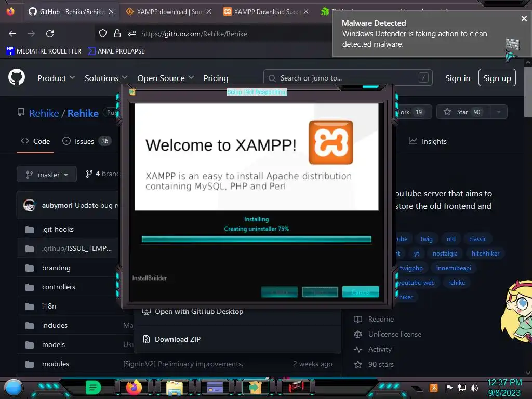Reload the current GitHub page
The height and width of the screenshot is (399, 532).
(50, 34)
